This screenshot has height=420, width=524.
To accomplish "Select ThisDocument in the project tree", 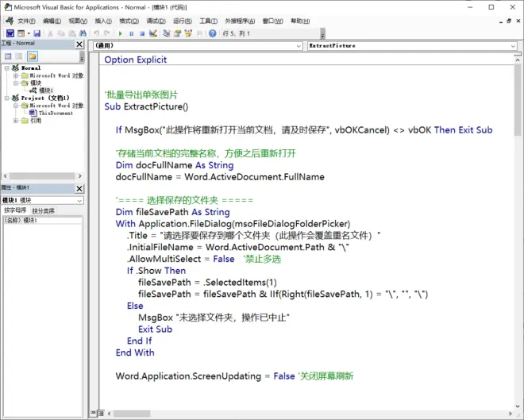I will [56, 113].
